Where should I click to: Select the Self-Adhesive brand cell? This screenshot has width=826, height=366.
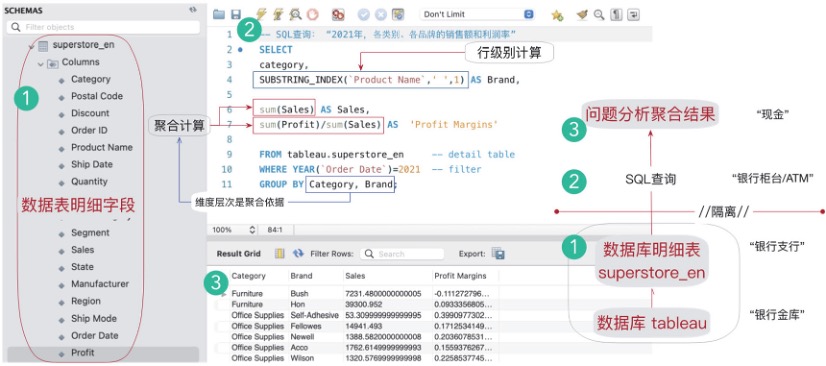point(314,315)
